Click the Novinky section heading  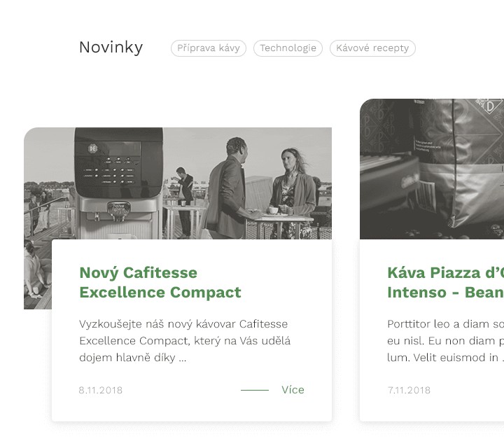click(111, 48)
